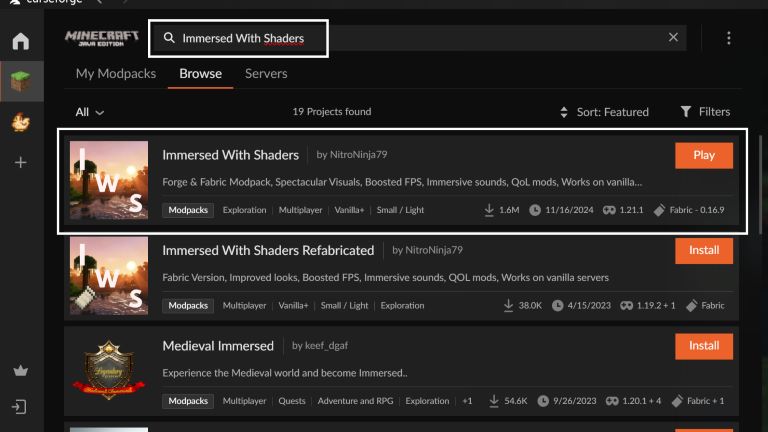Viewport: 768px width, 432px height.
Task: Click the search field containing Immersed With Shaders
Action: pyautogui.click(x=419, y=38)
